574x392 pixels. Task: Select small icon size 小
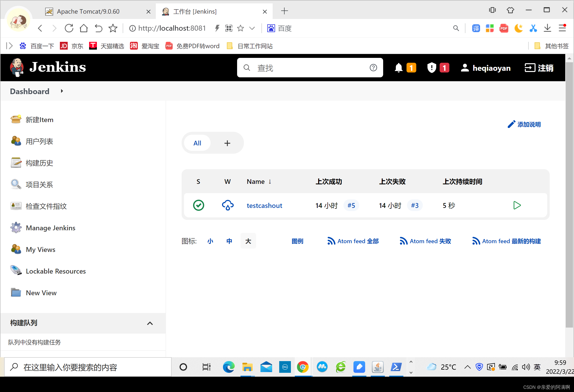coord(210,241)
